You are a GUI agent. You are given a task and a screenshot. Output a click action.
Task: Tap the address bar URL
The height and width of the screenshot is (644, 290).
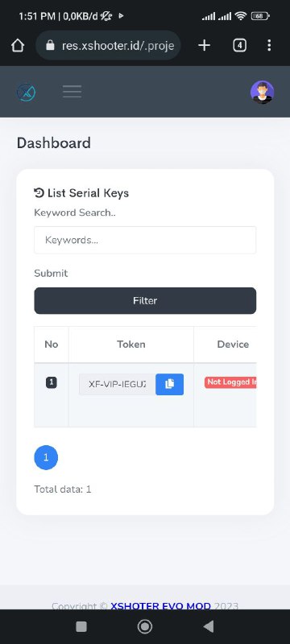click(118, 45)
